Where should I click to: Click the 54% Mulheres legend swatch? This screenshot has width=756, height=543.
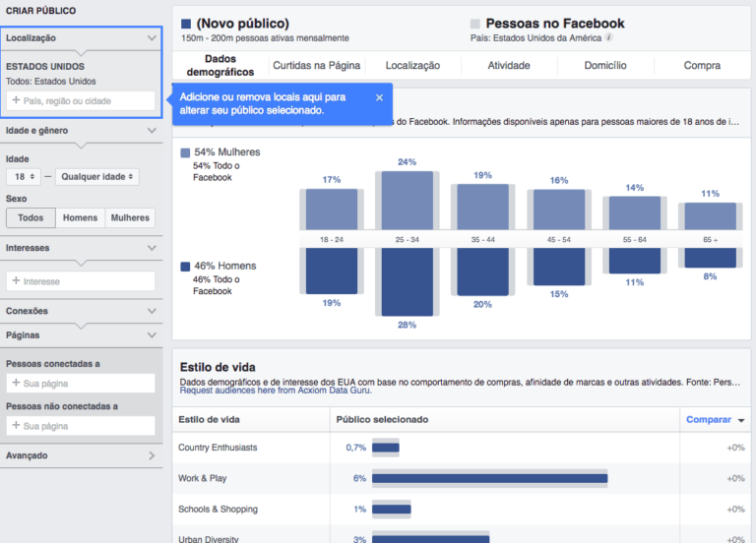(x=185, y=152)
